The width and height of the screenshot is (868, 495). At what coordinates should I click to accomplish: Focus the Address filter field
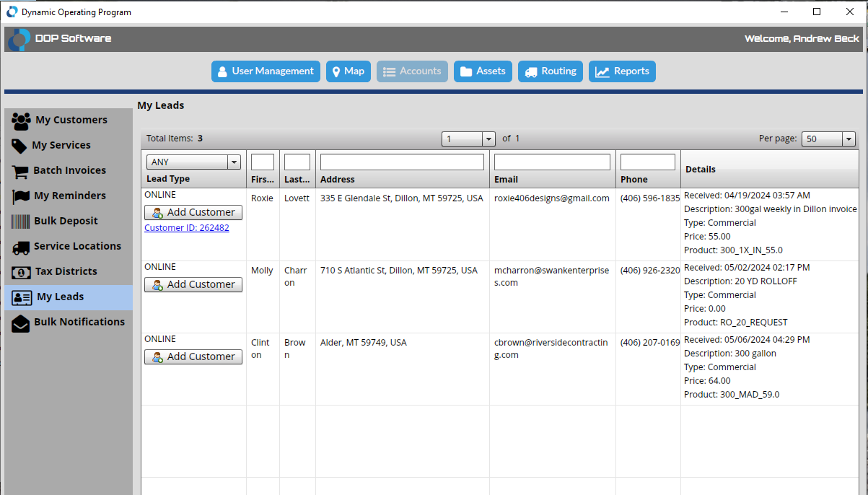tap(402, 162)
